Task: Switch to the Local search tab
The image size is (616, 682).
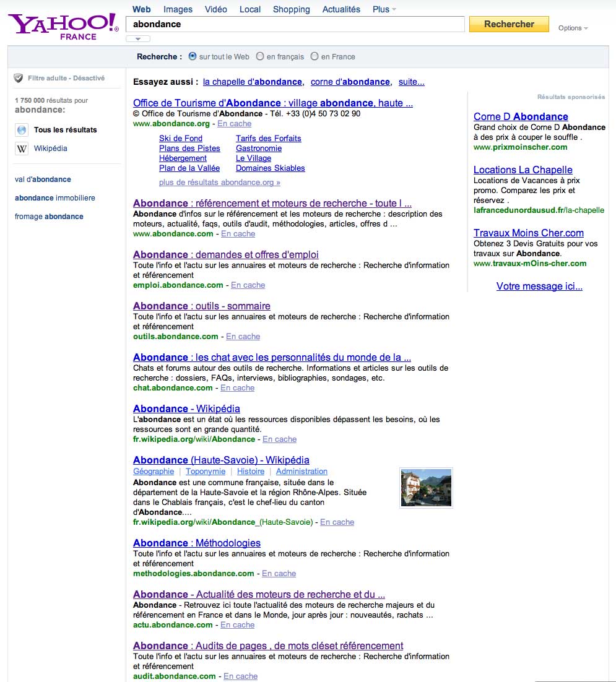Action: 250,9
